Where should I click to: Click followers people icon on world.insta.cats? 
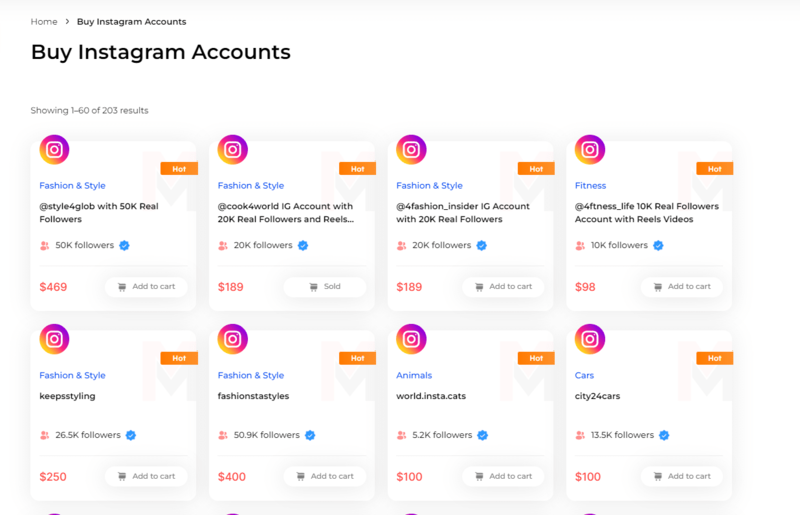tap(401, 435)
